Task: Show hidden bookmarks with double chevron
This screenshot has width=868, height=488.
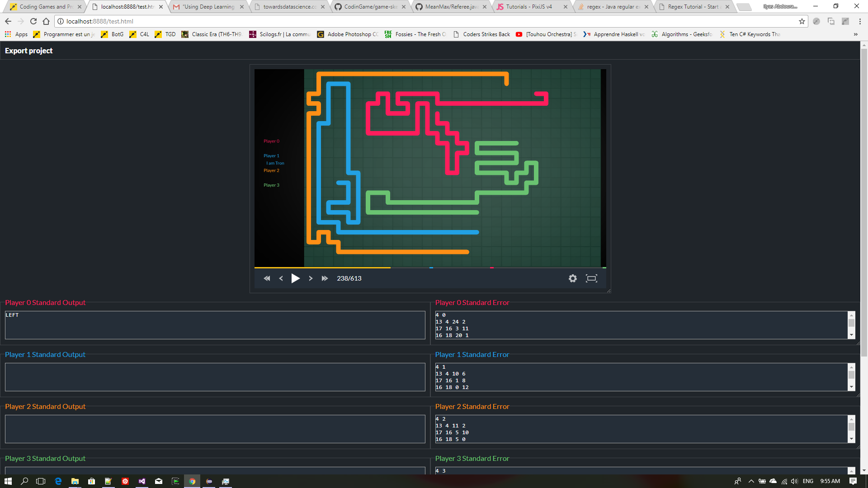Action: pyautogui.click(x=855, y=34)
